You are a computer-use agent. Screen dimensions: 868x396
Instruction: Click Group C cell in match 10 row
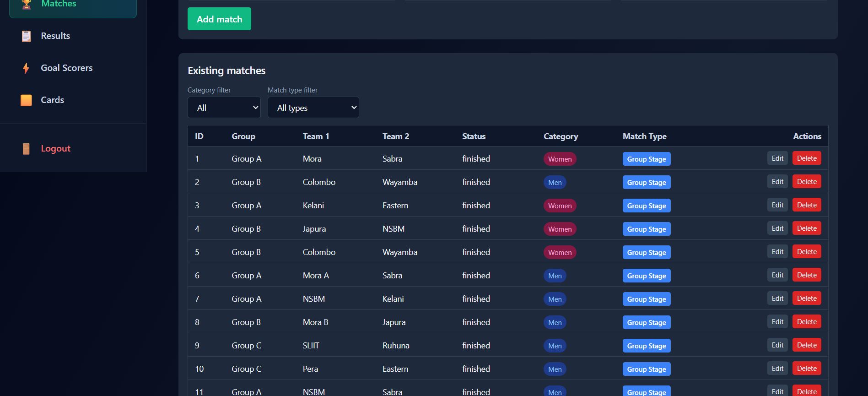pos(246,369)
